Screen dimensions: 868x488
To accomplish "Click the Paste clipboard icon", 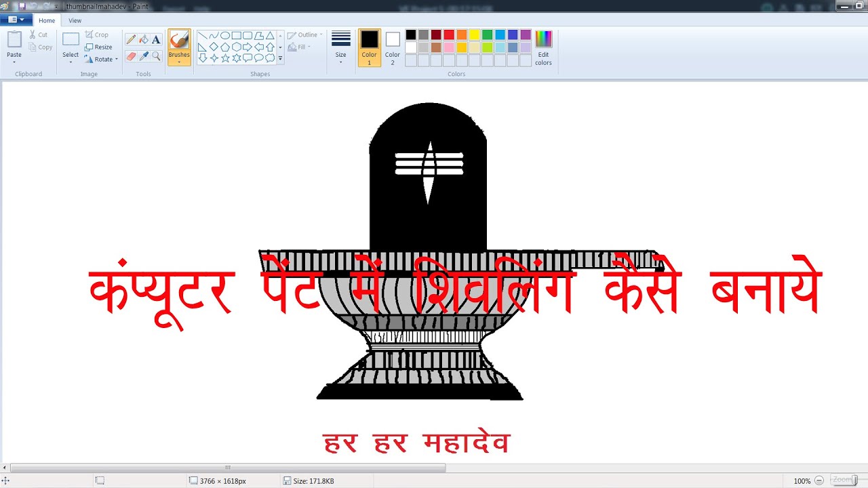I will click(14, 39).
